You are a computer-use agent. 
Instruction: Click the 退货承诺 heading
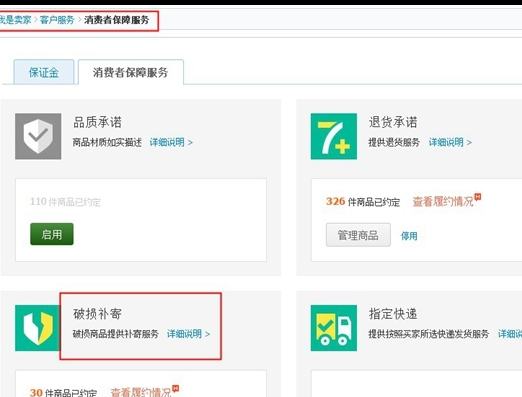(x=393, y=122)
